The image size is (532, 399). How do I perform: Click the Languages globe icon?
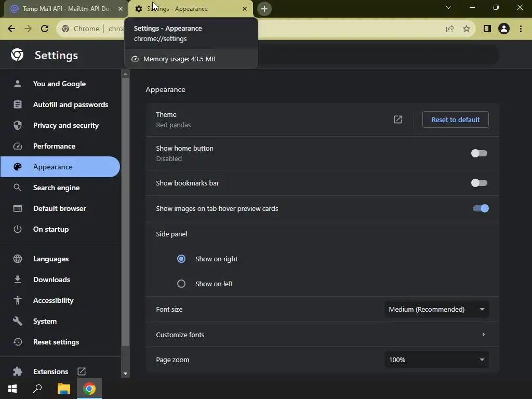point(18,259)
